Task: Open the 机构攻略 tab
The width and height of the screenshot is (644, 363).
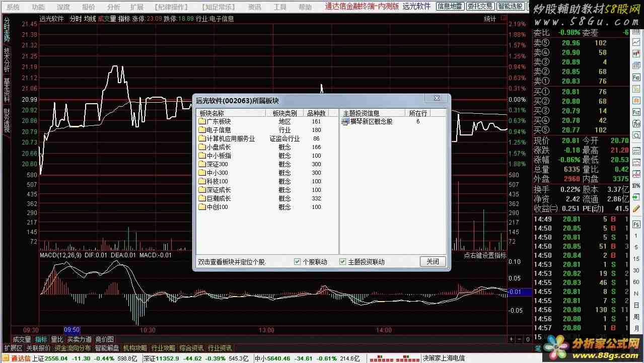Action: click(x=135, y=348)
